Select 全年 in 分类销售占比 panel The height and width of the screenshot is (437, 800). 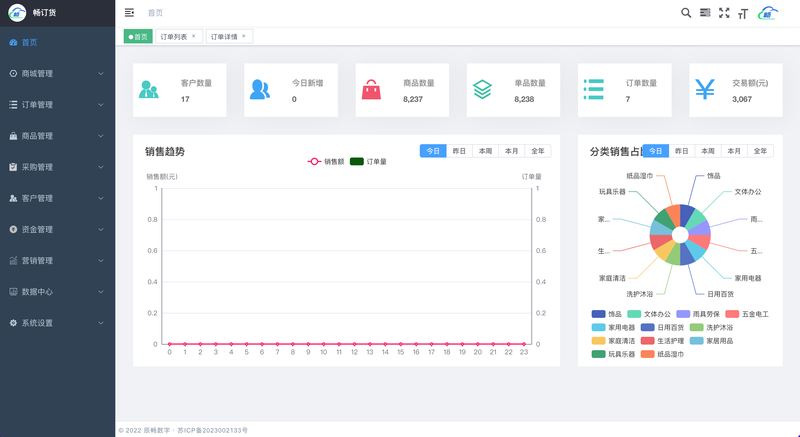760,151
